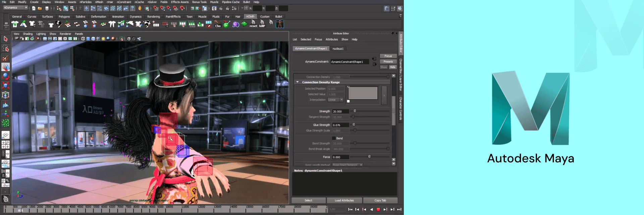Screen dimensions: 644x215
Task: Select the Paint Selection tool in toolbox
Action: point(5,58)
